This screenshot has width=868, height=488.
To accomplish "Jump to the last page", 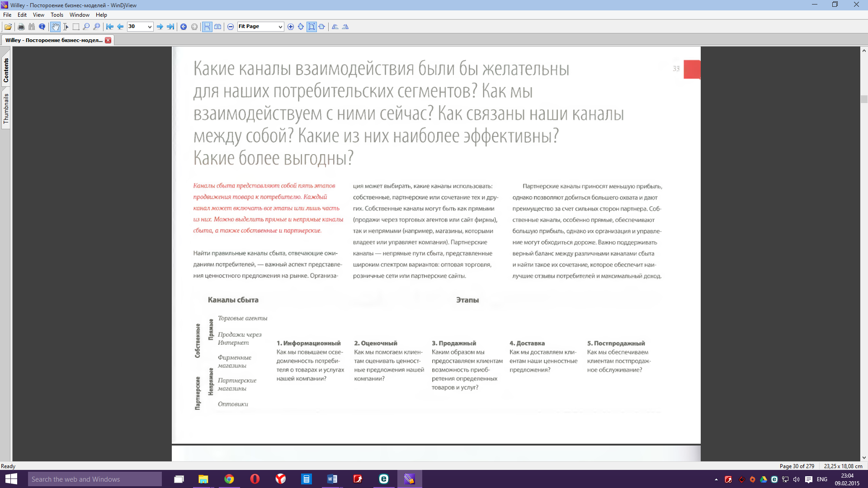I will pyautogui.click(x=170, y=27).
